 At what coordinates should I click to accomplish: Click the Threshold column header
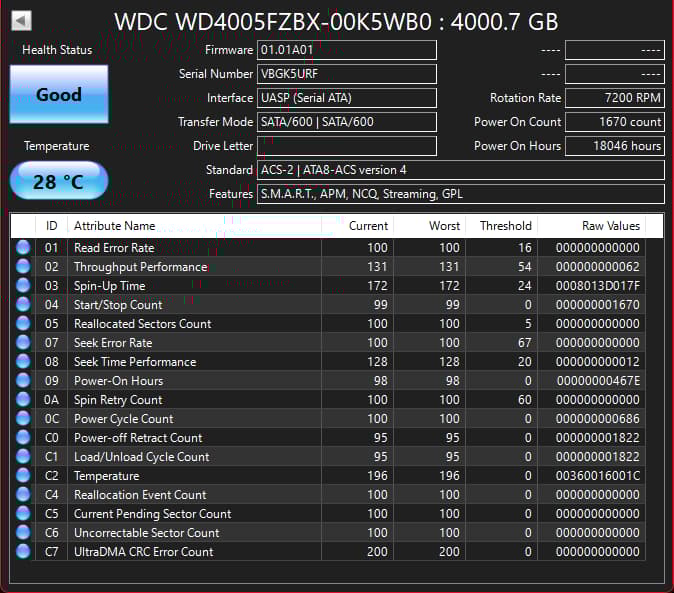click(502, 226)
